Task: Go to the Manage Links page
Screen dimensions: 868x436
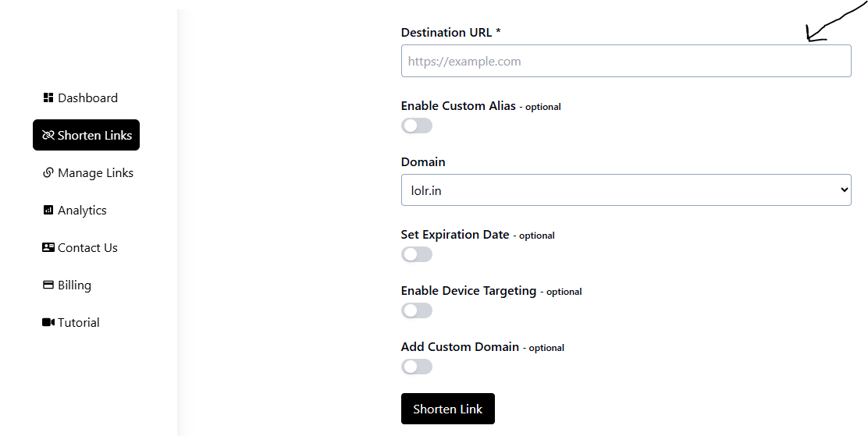Action: click(x=88, y=172)
